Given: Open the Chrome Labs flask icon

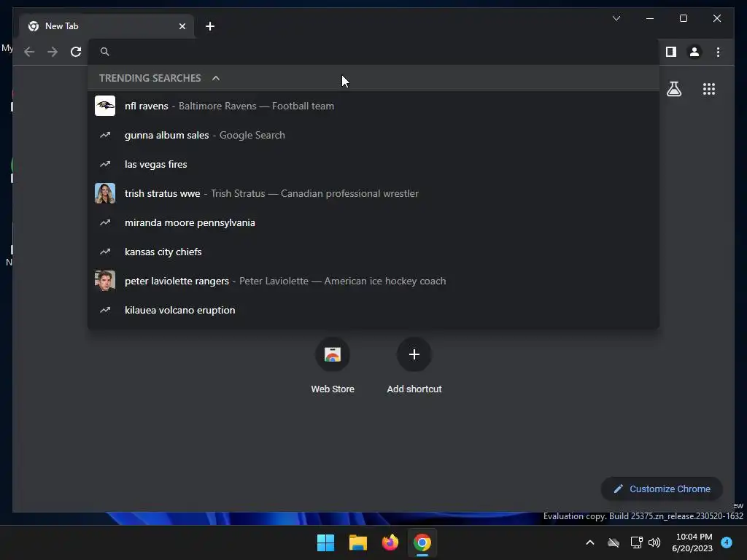Looking at the screenshot, I should pos(673,89).
